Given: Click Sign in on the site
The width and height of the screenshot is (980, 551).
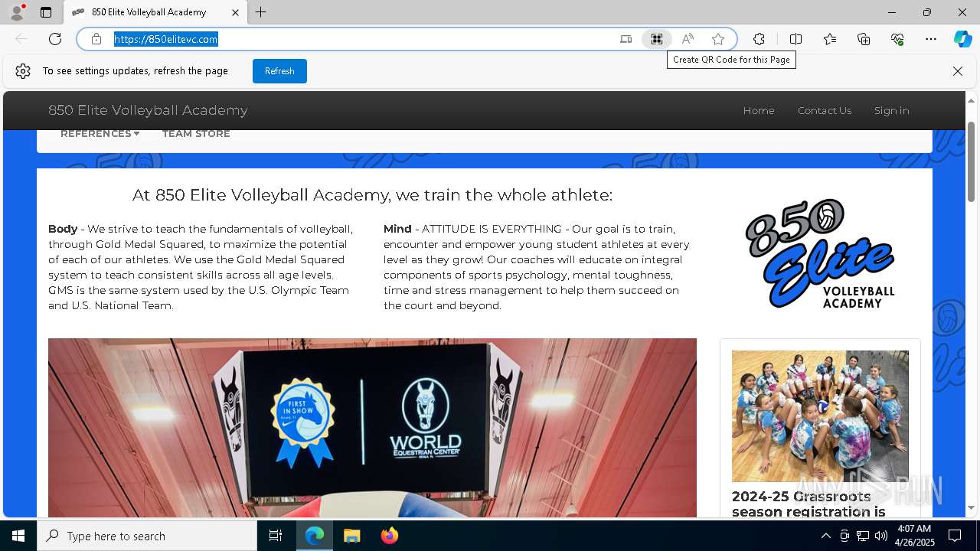Looking at the screenshot, I should (x=892, y=110).
